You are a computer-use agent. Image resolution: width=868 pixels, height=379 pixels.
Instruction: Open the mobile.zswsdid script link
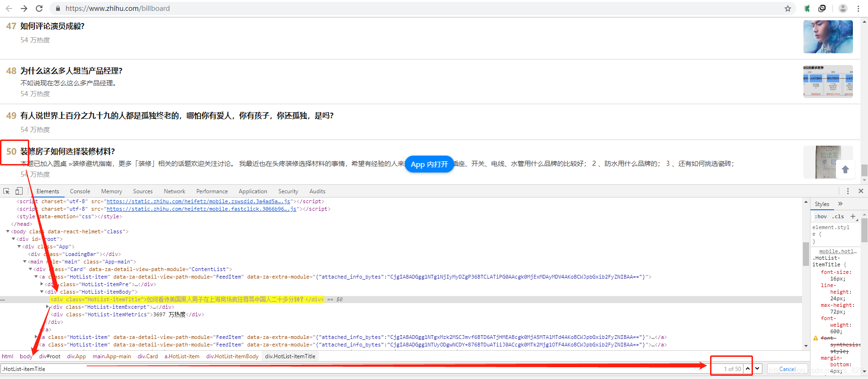[198, 201]
